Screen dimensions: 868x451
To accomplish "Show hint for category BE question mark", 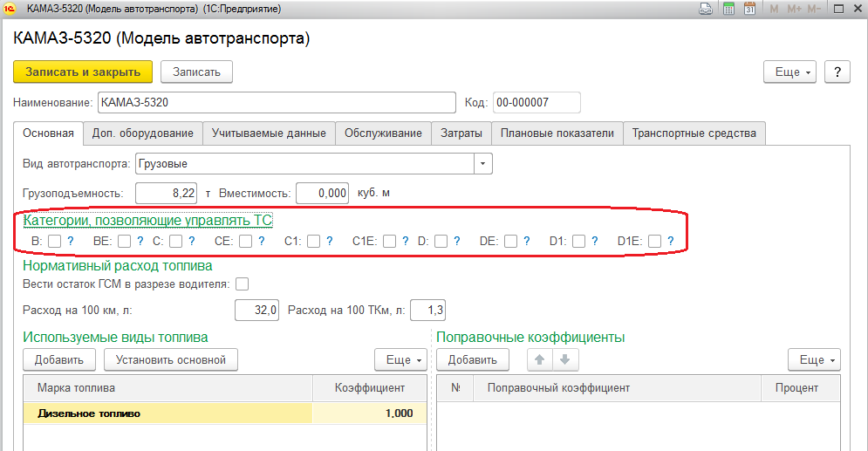I will tap(140, 242).
